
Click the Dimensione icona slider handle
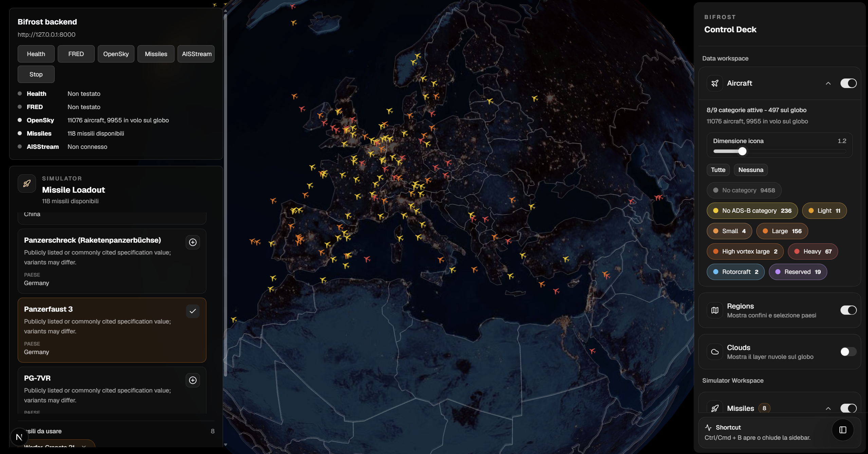[742, 151]
